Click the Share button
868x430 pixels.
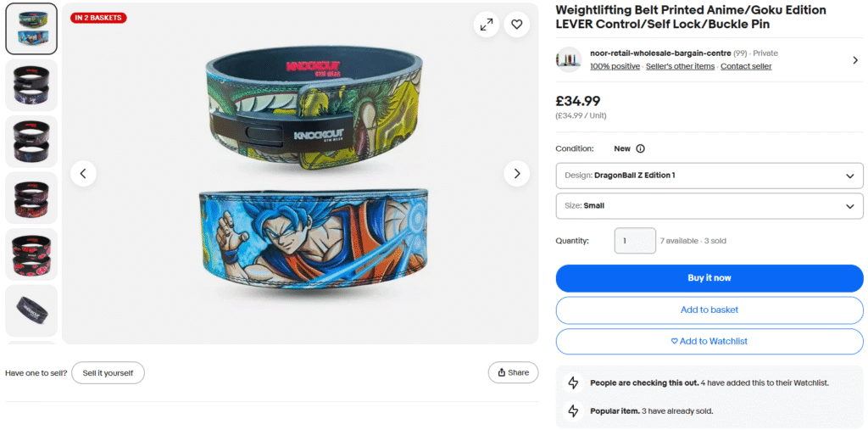(x=513, y=372)
